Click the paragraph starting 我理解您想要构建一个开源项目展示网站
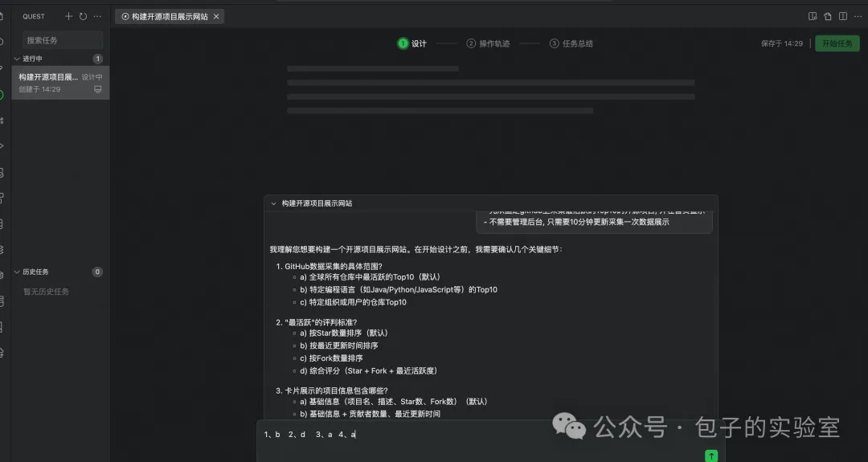The image size is (868, 462). 416,250
